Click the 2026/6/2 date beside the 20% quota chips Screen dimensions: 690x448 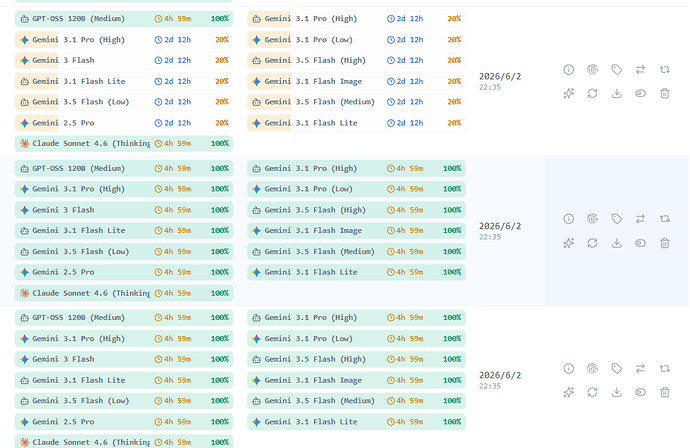point(500,77)
